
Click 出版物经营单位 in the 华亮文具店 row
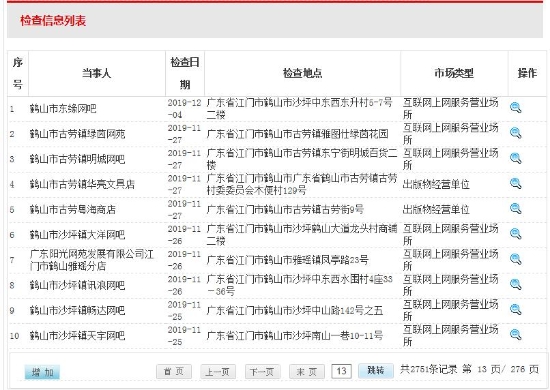click(x=436, y=184)
